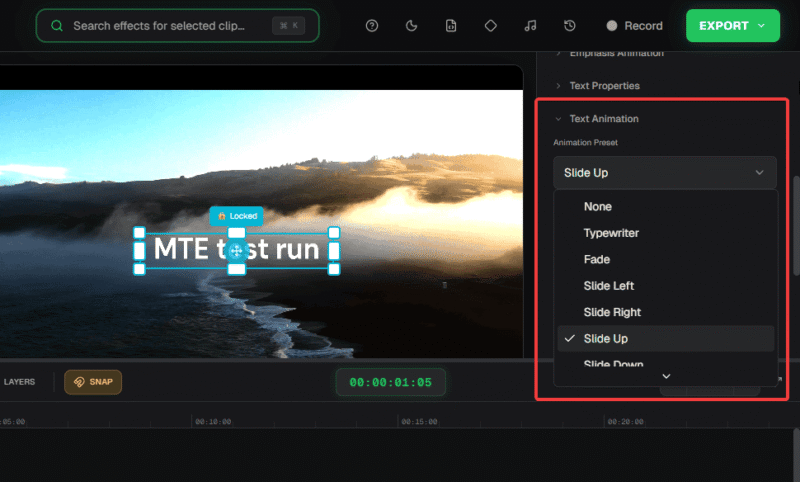This screenshot has width=800, height=482.
Task: Toggle the Locked badge on the text
Action: click(237, 216)
